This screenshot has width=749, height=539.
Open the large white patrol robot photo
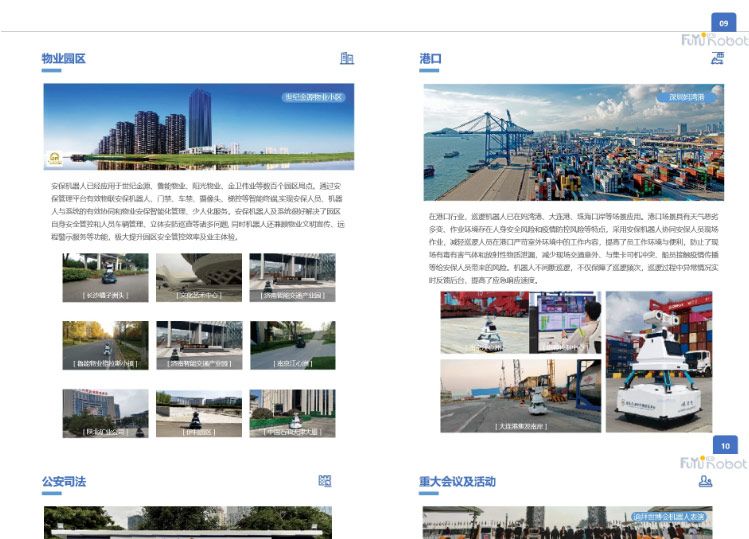click(x=659, y=361)
